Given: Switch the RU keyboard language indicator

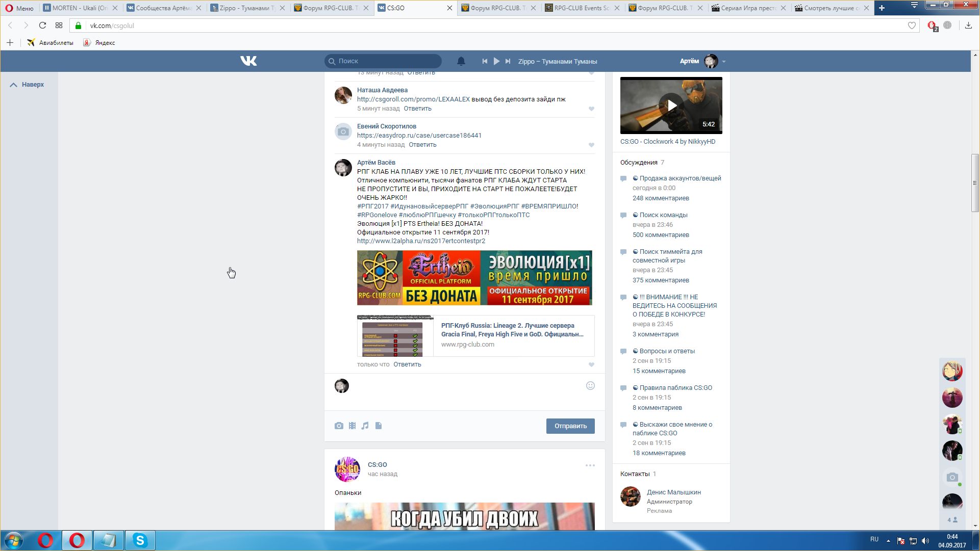Looking at the screenshot, I should tap(874, 539).
